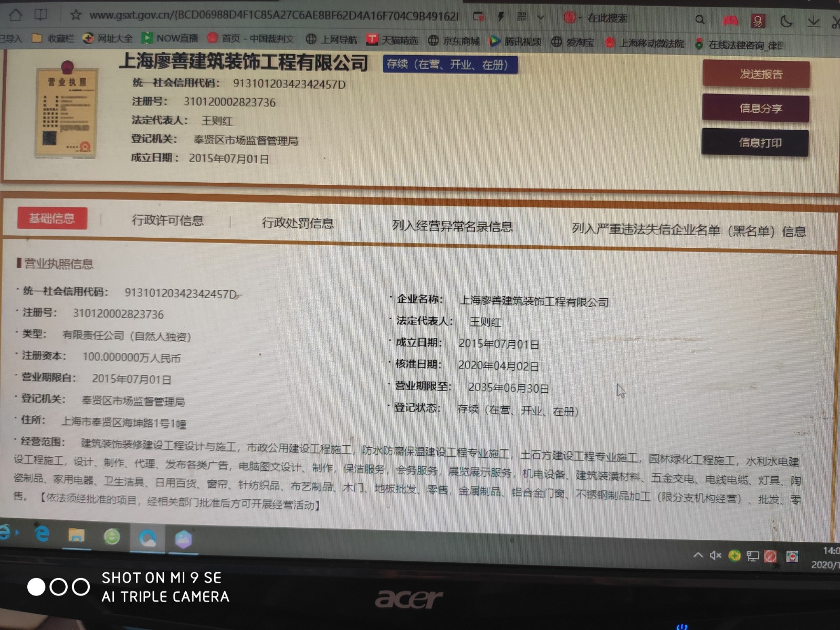This screenshot has height=630, width=840.
Task: Open the 天猫精选 bookmark
Action: (x=393, y=40)
